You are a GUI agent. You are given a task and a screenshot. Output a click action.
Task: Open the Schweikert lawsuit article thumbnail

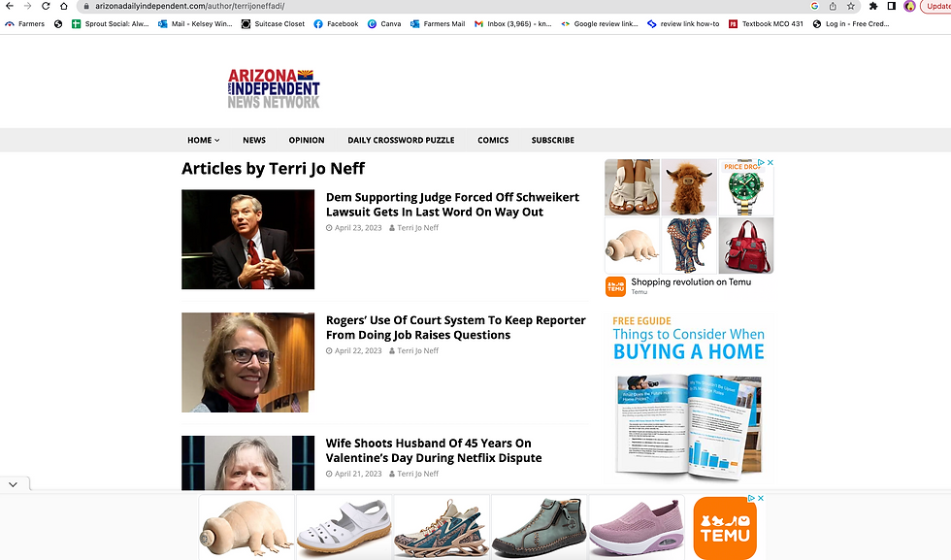tap(248, 239)
